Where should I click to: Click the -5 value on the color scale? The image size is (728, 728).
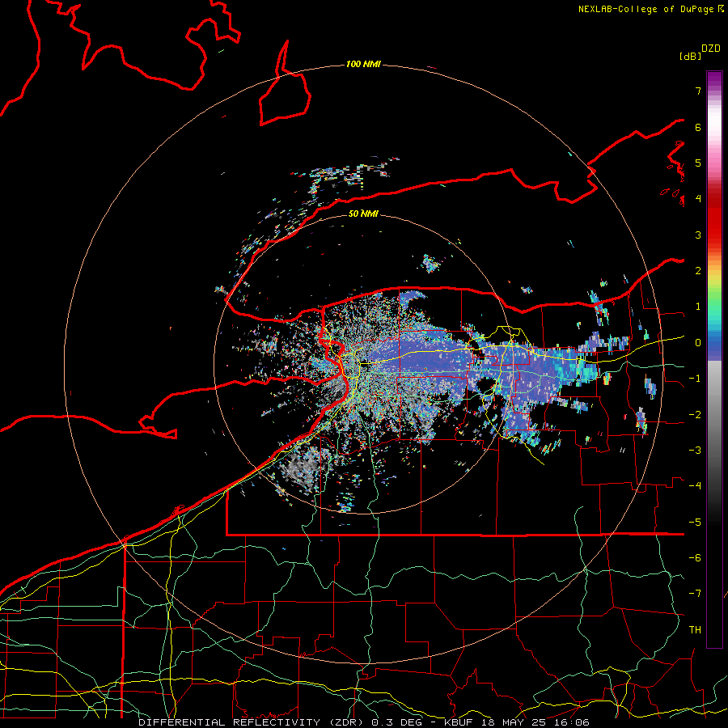(x=695, y=523)
